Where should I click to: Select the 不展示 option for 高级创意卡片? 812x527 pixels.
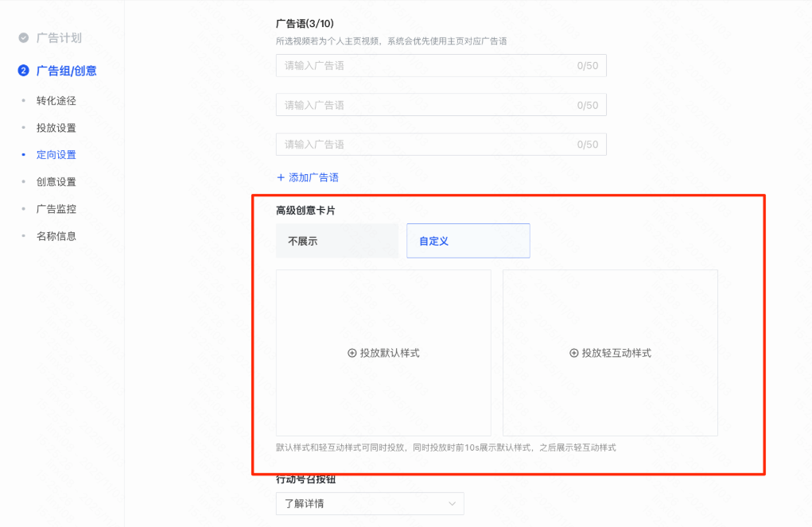point(336,240)
